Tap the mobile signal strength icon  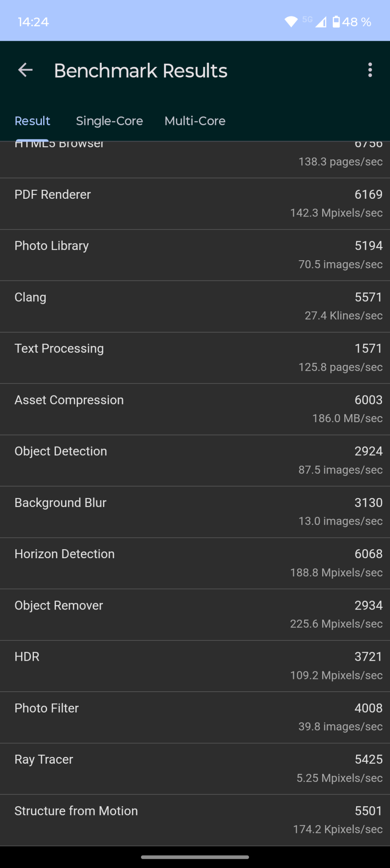pyautogui.click(x=321, y=22)
